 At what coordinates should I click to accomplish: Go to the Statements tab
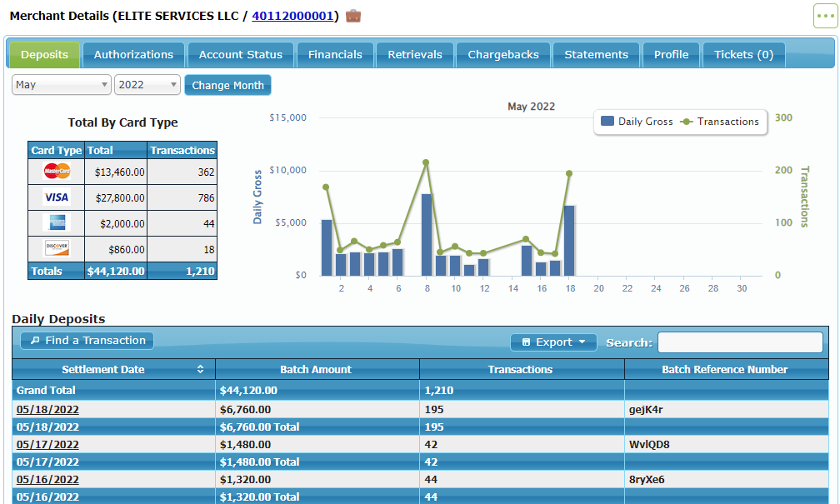coord(596,55)
